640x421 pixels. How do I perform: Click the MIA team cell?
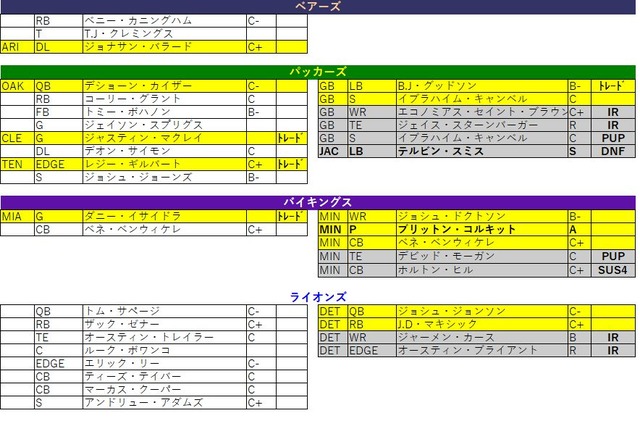18,216
